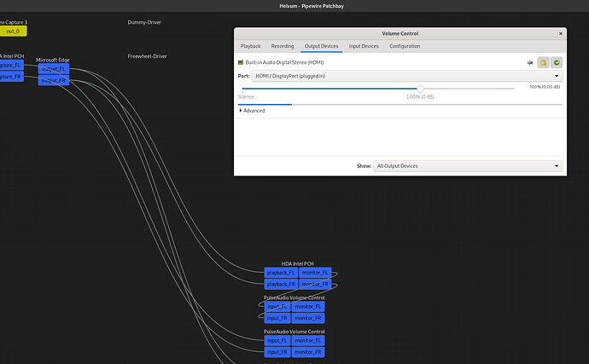Viewport: 589px width, 364px height.
Task: Click the 100% (0.00 dB) volume readout
Action: 545,87
